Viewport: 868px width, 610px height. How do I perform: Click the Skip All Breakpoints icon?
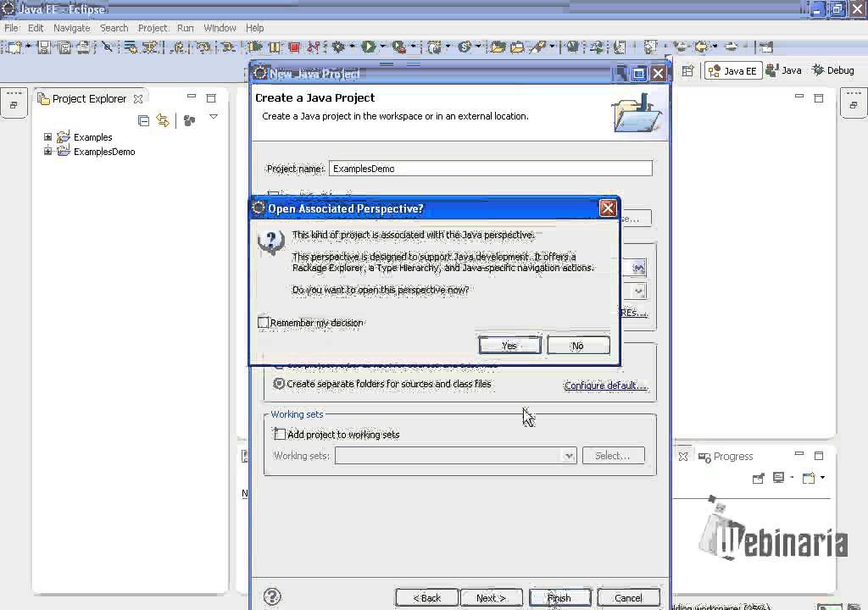[108, 47]
